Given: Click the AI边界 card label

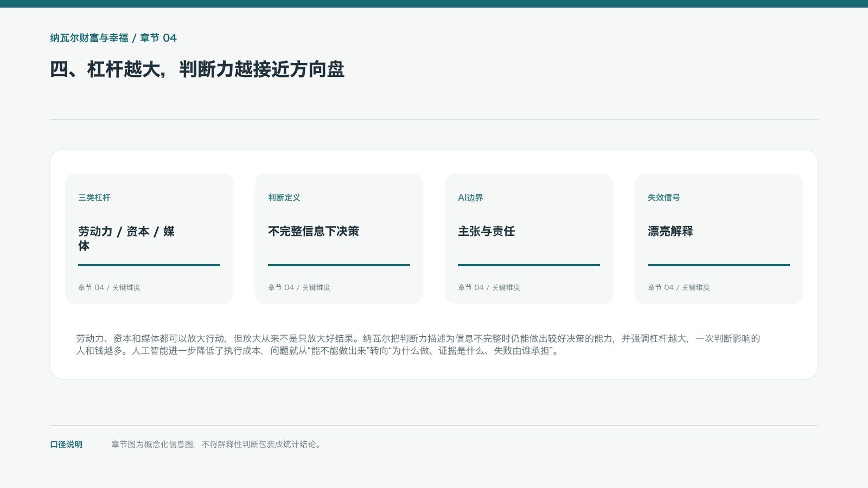Looking at the screenshot, I should [470, 198].
